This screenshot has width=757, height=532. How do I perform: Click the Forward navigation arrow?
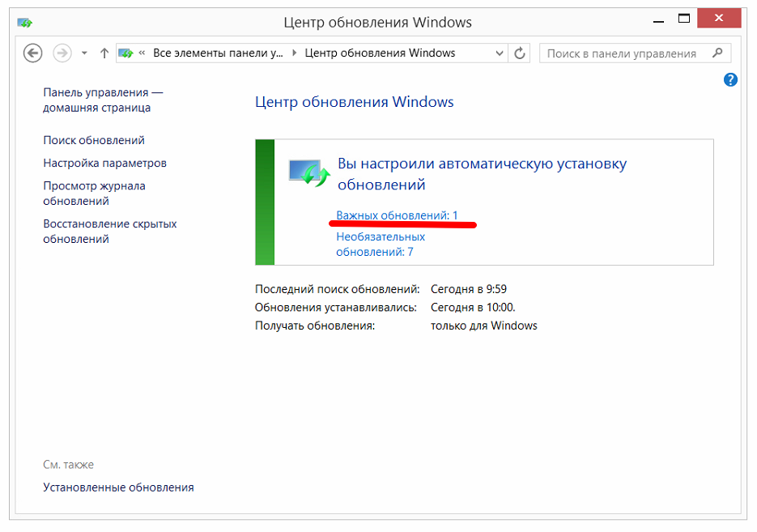pos(62,53)
